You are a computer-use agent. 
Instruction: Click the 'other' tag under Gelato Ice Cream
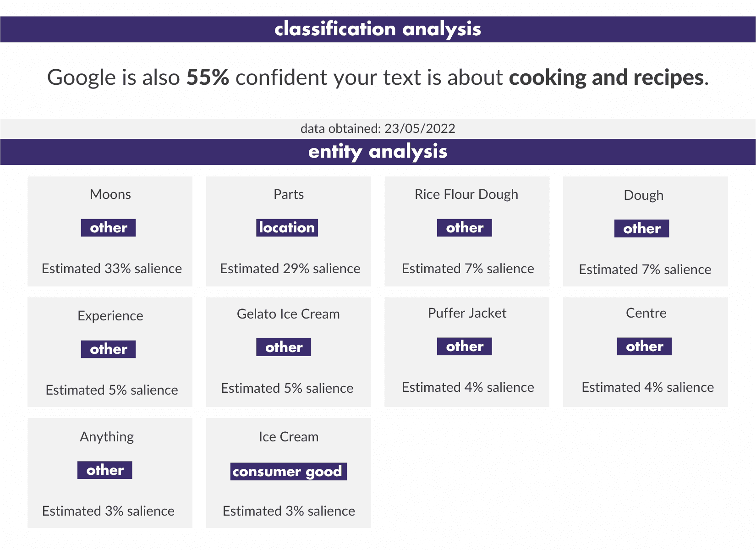coord(284,347)
